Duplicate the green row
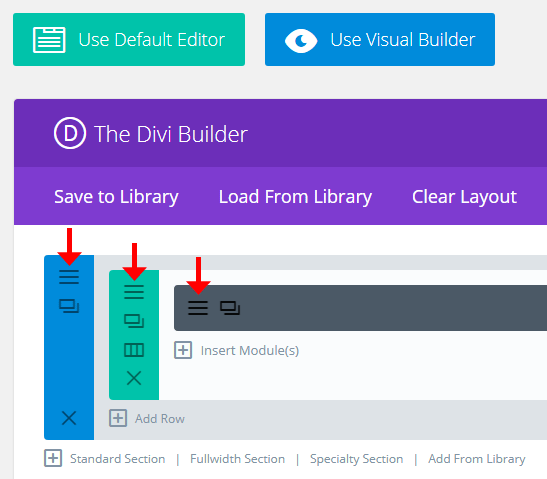The width and height of the screenshot is (547, 479). click(134, 321)
